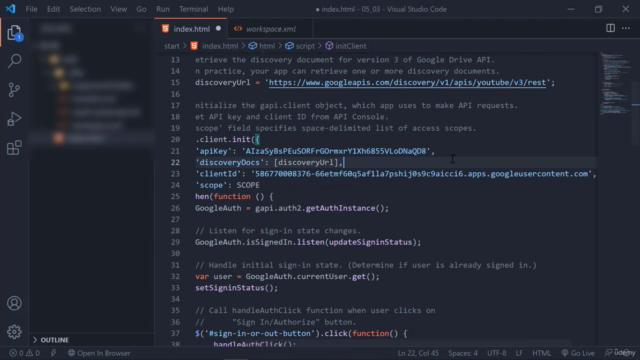
Task: Click the unsaved dot on index.html tab
Action: [218, 29]
